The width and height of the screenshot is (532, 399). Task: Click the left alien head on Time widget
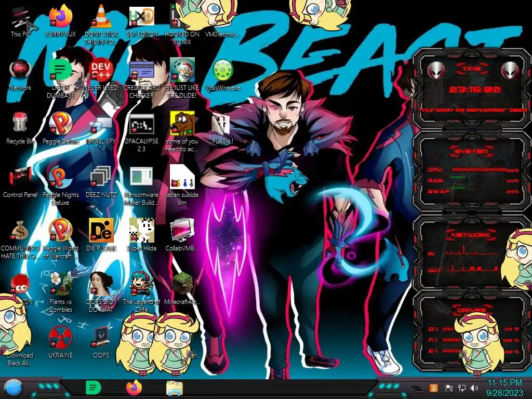point(436,70)
